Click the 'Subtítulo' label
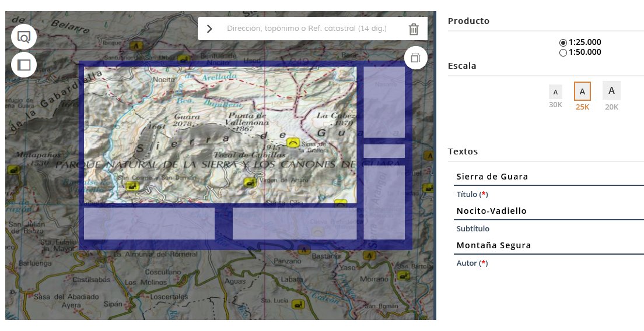The image size is (644, 331). pyautogui.click(x=473, y=229)
